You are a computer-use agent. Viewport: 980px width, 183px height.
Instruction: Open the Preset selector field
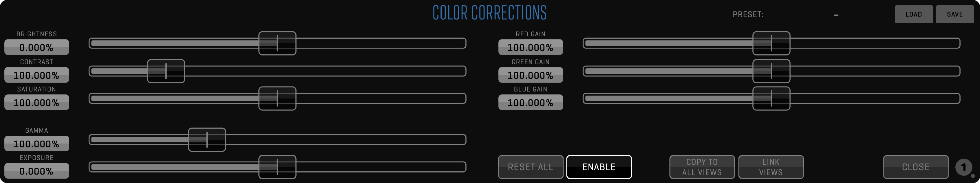point(835,15)
